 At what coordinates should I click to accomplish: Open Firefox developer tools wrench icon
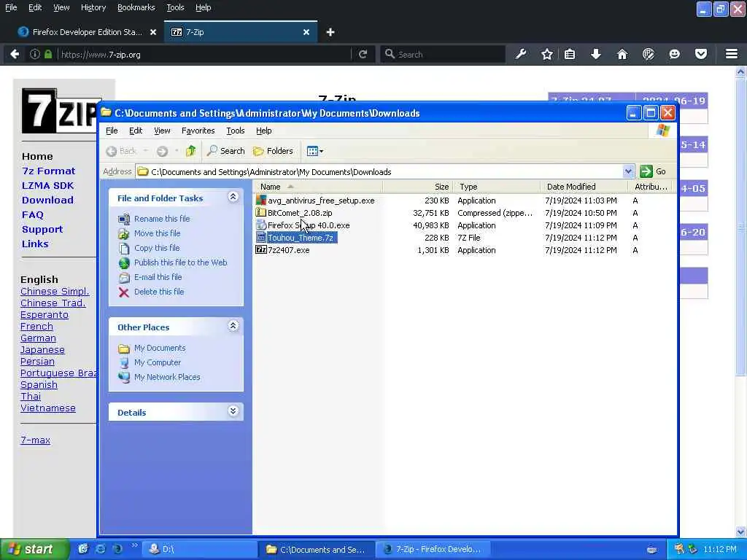pos(521,54)
